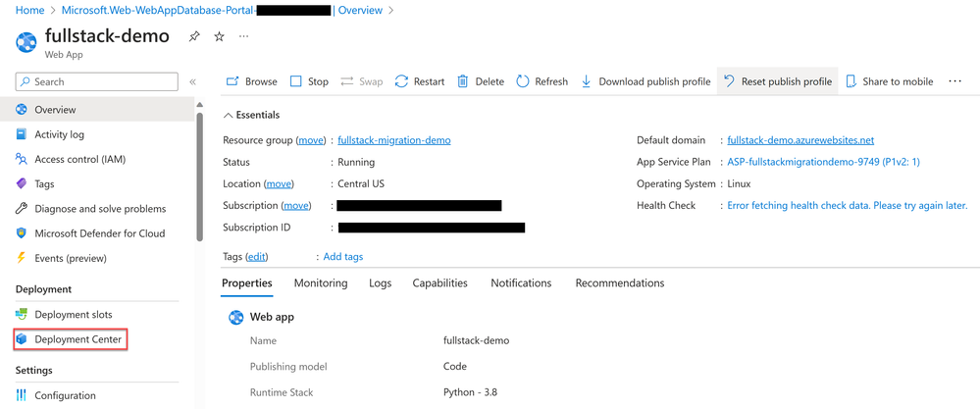Focus the sidebar Search field
980x409 pixels.
click(97, 81)
